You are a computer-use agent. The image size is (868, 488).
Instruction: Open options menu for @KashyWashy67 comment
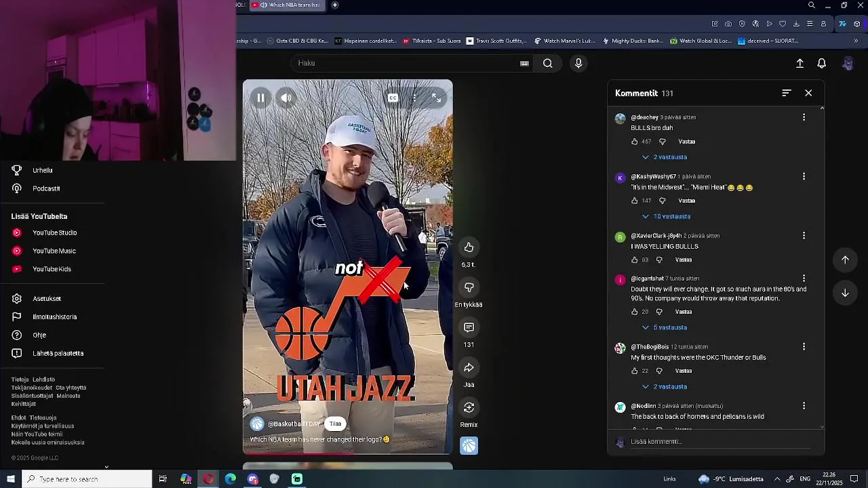tap(804, 176)
